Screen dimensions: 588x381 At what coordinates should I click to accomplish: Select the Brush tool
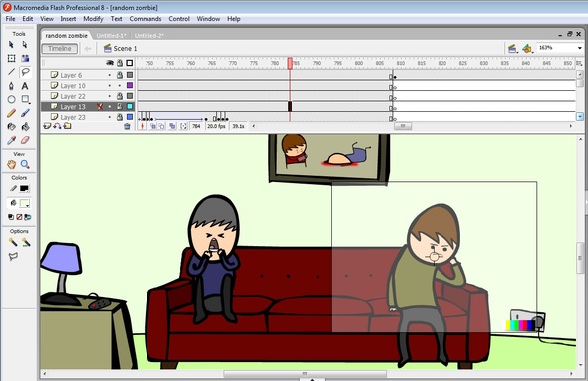pos(25,113)
